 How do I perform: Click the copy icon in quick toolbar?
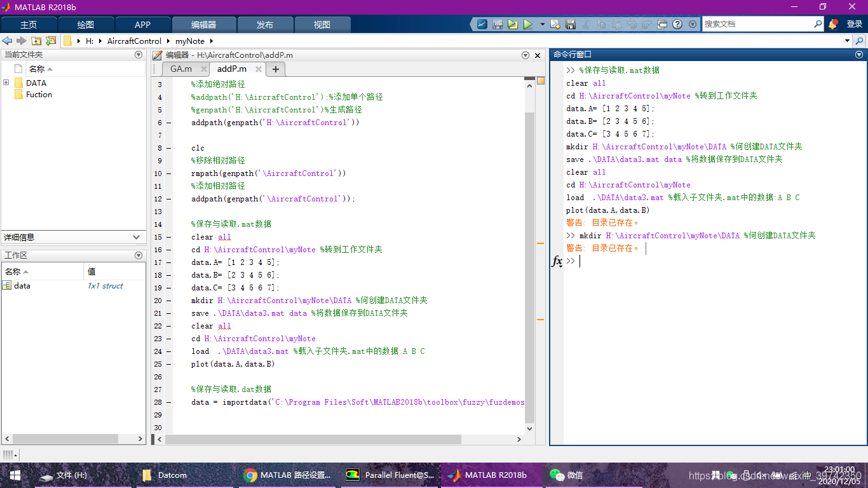[x=600, y=24]
